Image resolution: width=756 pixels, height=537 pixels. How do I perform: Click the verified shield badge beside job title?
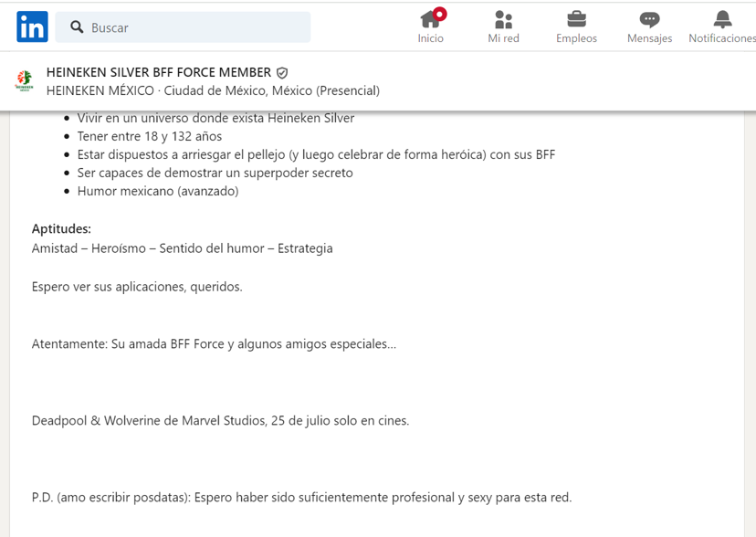(282, 73)
